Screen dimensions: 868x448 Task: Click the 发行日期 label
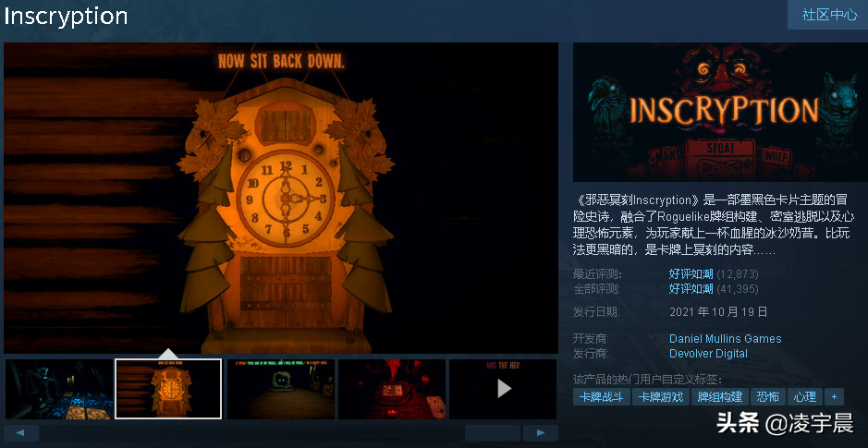pyautogui.click(x=597, y=312)
